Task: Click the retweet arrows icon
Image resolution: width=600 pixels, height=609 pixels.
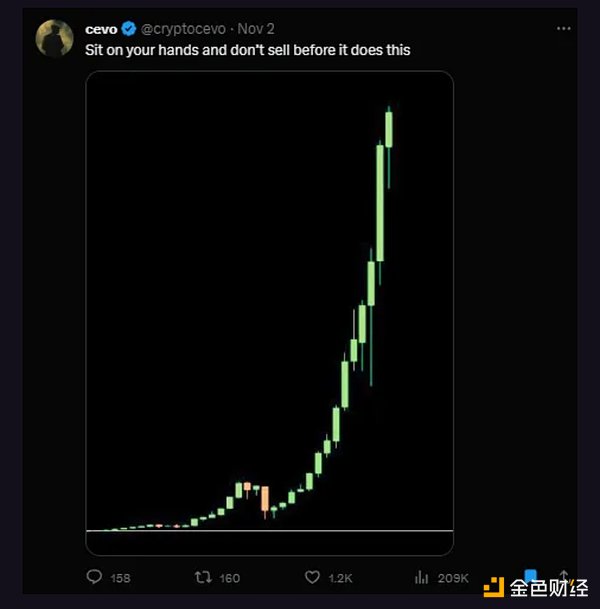Action: pos(203,577)
